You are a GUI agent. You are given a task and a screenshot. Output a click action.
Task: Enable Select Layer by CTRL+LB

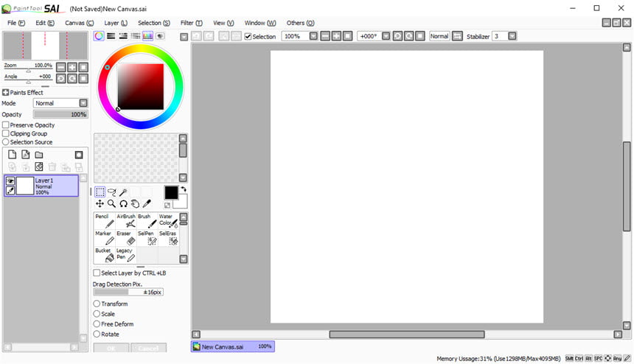(x=97, y=273)
